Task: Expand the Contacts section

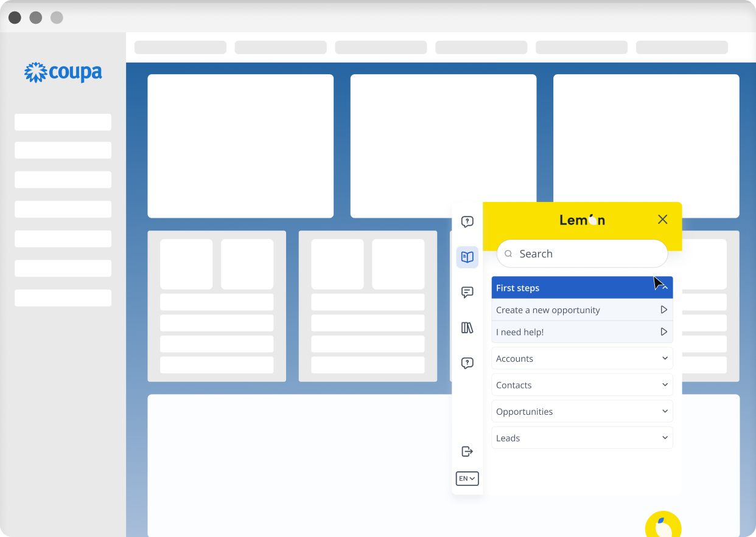Action: point(583,385)
